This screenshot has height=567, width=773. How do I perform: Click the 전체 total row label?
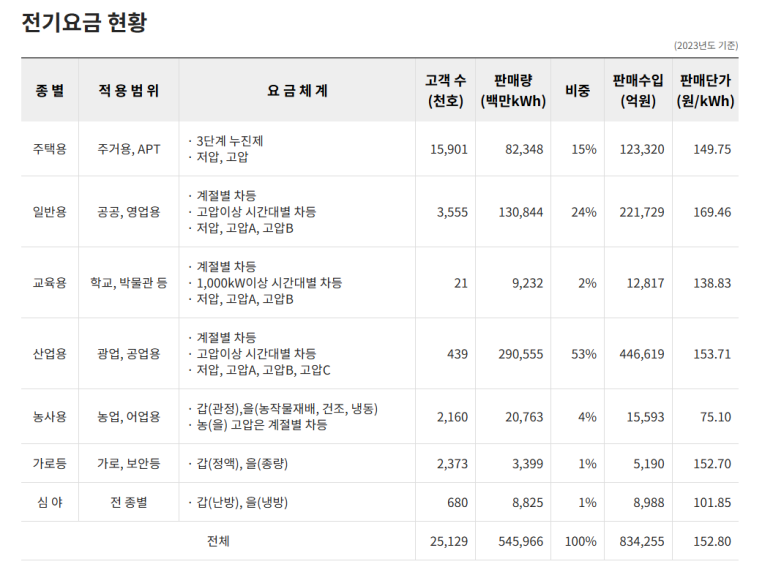(x=218, y=541)
